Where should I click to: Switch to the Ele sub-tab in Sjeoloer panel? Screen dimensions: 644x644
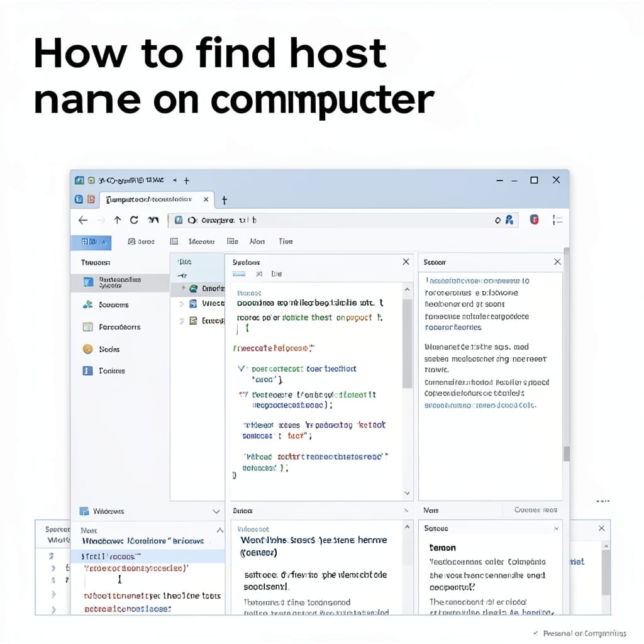pyautogui.click(x=277, y=274)
